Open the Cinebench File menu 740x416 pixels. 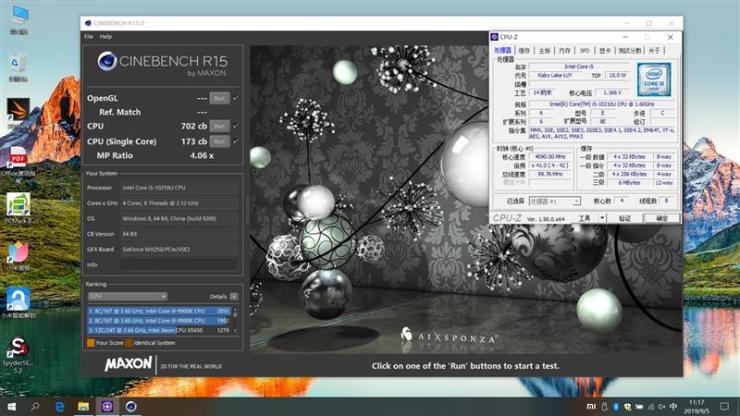tap(89, 36)
